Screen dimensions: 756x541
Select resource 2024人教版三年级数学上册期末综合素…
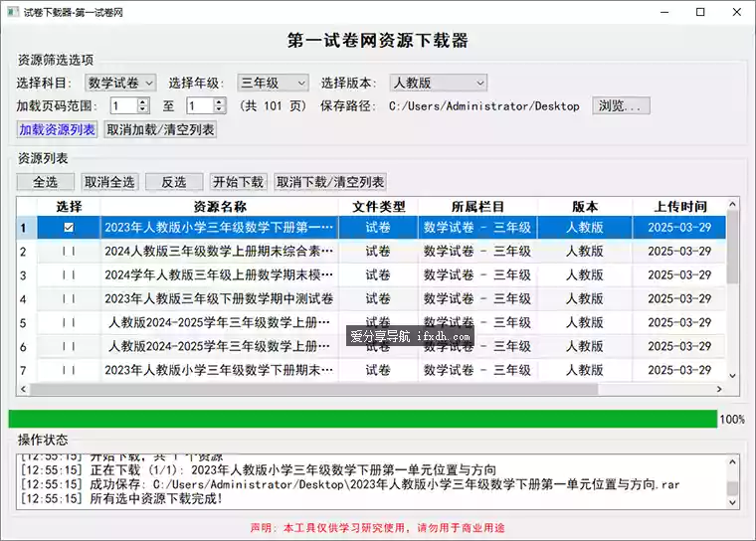tap(219, 252)
